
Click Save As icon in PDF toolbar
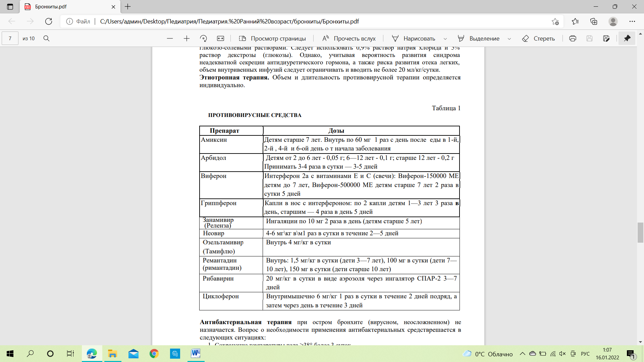click(606, 39)
